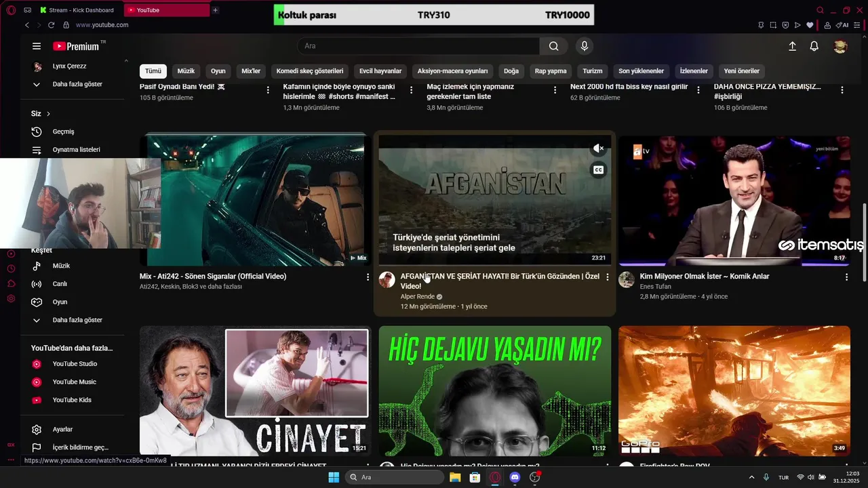Go back using the browser back arrow

27,25
